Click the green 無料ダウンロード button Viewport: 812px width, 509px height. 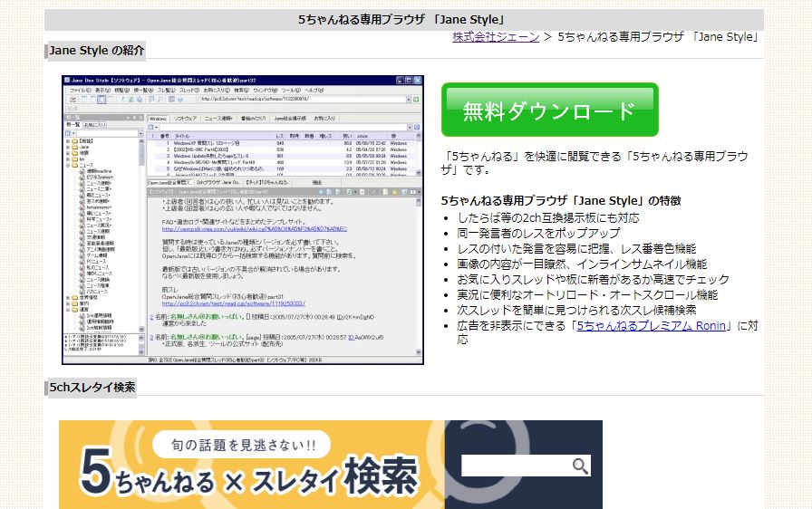[x=549, y=110]
